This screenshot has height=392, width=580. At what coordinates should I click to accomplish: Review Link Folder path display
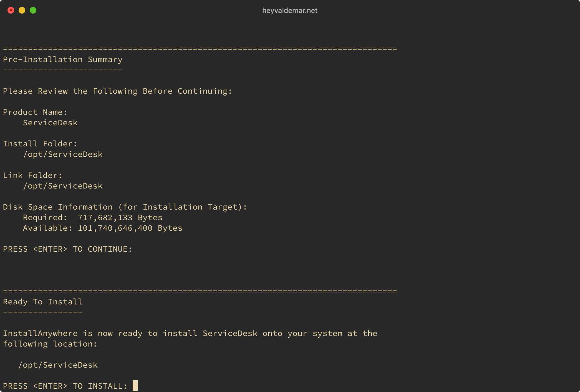click(x=61, y=185)
